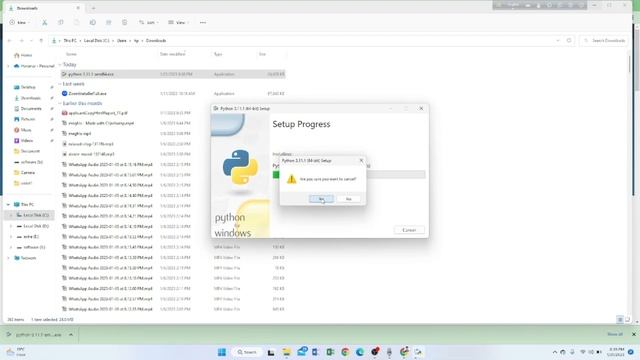Open Videos in Quick access

pyautogui.click(x=27, y=140)
